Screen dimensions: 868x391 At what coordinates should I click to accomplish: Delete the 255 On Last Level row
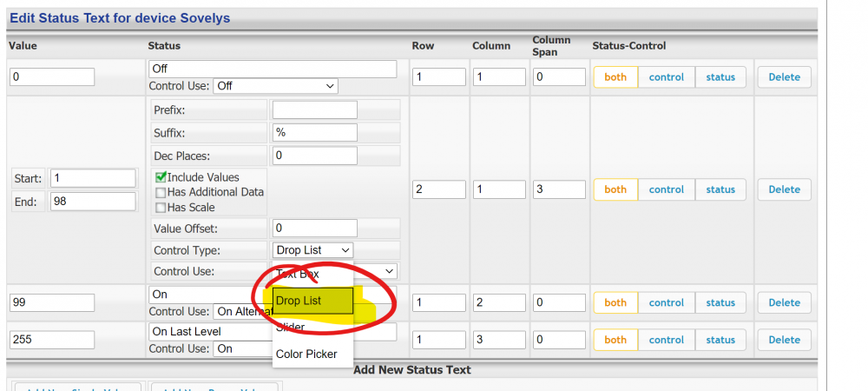coord(784,340)
